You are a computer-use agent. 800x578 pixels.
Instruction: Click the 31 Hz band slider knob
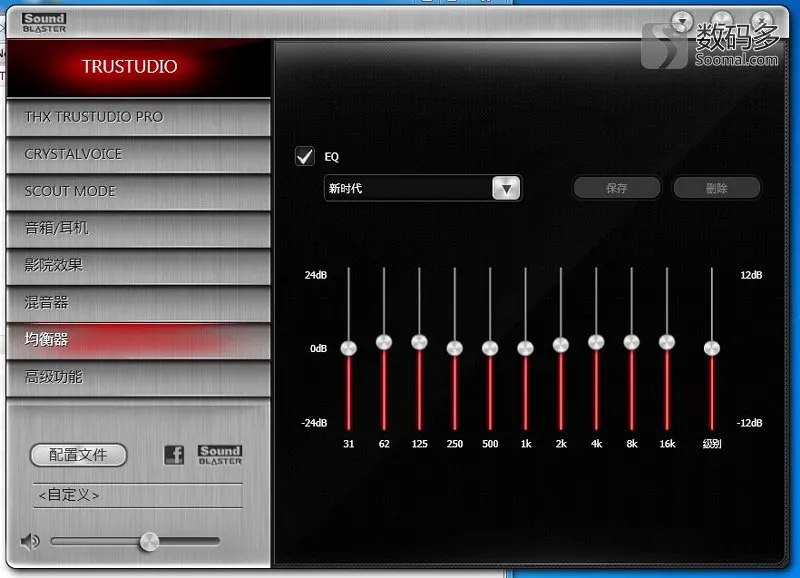348,348
